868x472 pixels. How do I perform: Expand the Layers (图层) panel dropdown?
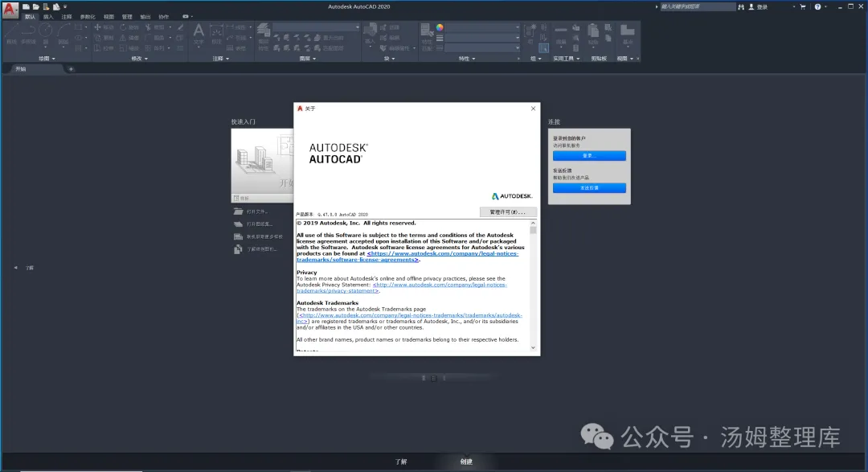click(308, 59)
